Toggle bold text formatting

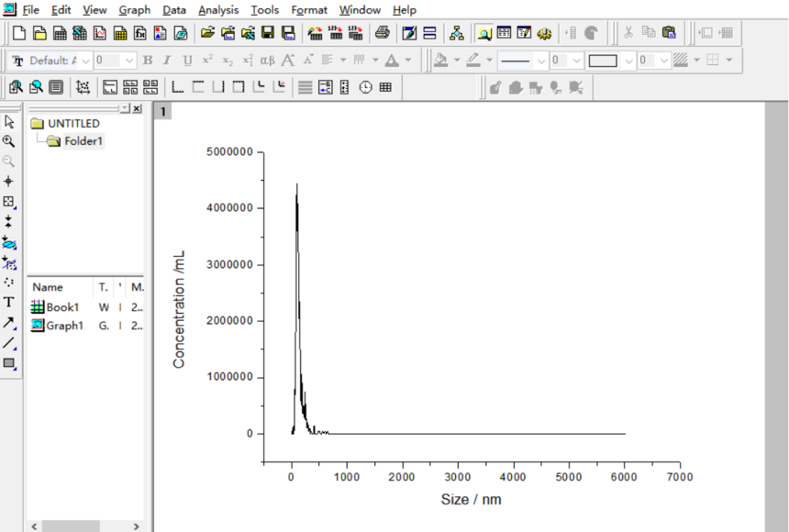click(x=148, y=61)
